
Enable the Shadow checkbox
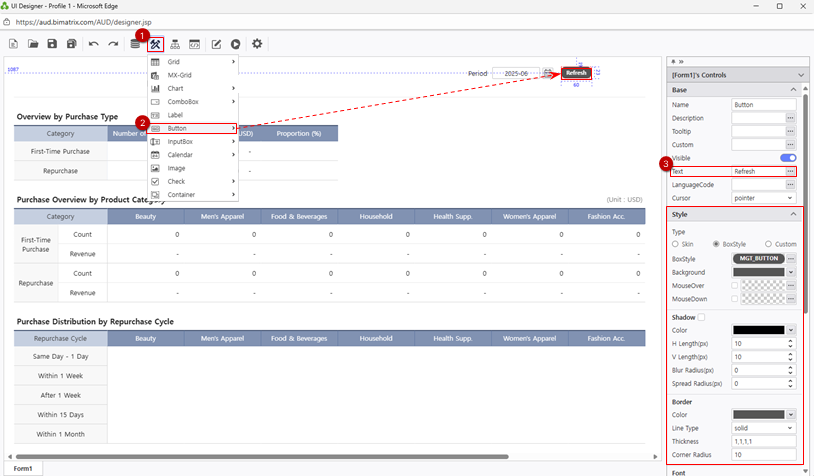[x=702, y=317]
